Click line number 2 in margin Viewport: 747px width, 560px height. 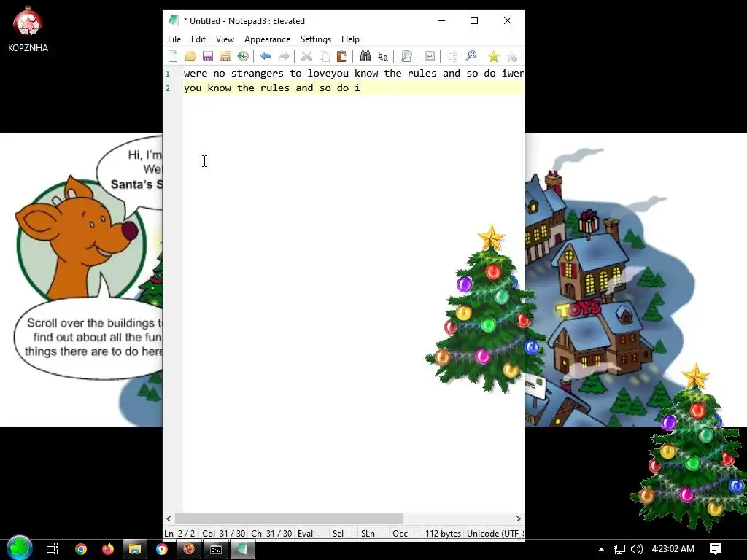(x=168, y=88)
